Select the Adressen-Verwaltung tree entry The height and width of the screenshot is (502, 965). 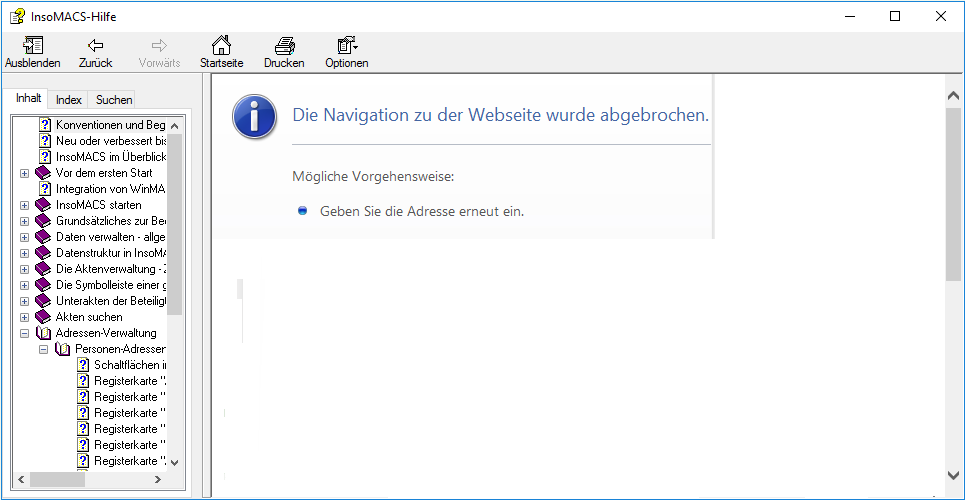[x=106, y=333]
